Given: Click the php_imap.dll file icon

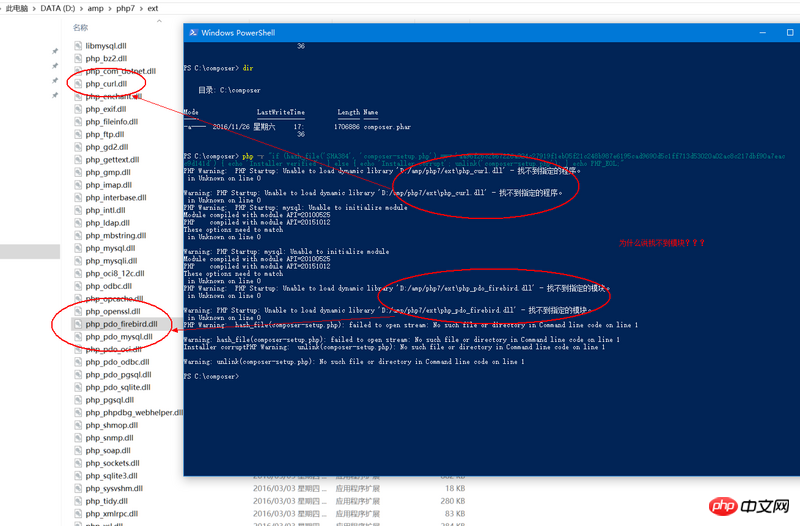Looking at the screenshot, I should [x=78, y=185].
